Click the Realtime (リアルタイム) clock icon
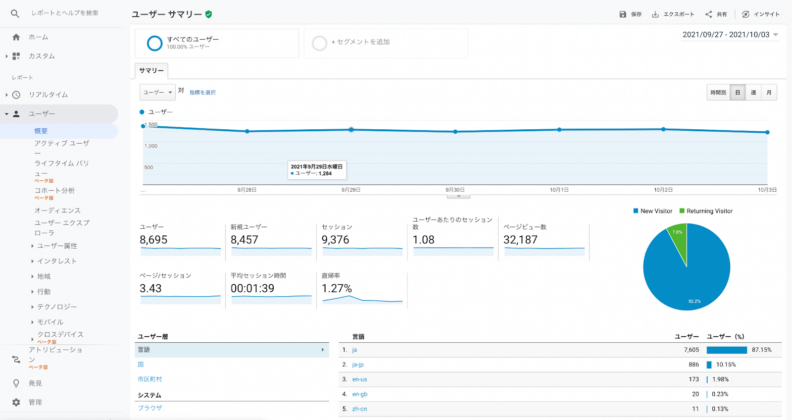The width and height of the screenshot is (792, 420). [16, 94]
